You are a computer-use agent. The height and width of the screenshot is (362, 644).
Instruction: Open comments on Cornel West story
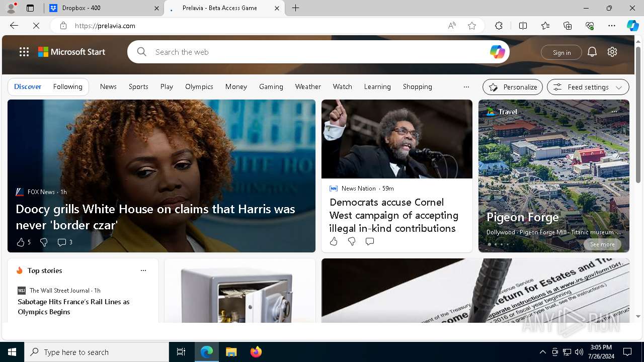(x=370, y=242)
